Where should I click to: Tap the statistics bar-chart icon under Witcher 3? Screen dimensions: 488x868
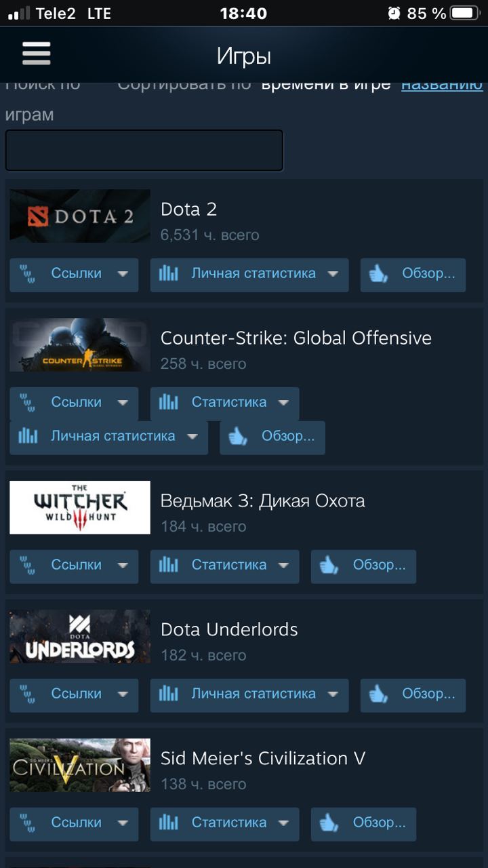coord(168,566)
